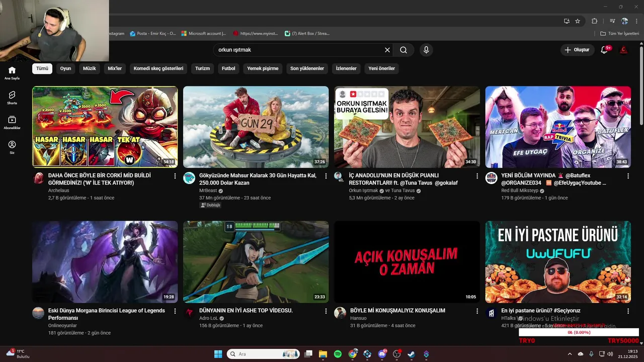Image resolution: width=644 pixels, height=362 pixels.
Task: Select the Son yüklenenler chip
Action: [307, 68]
